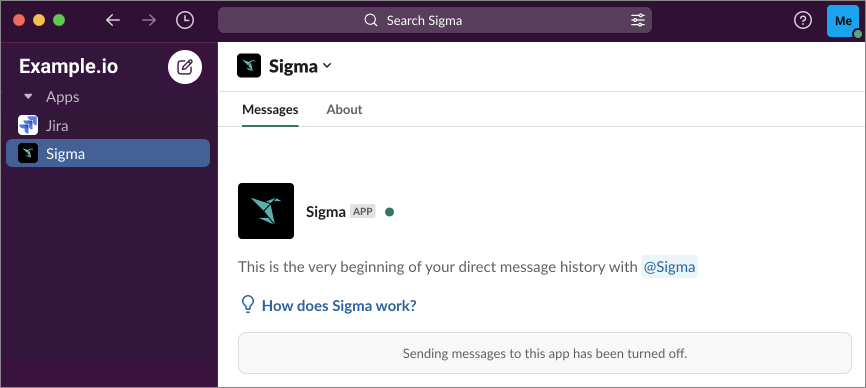
Task: Click the green macOS fullscreen button
Action: pyautogui.click(x=59, y=20)
